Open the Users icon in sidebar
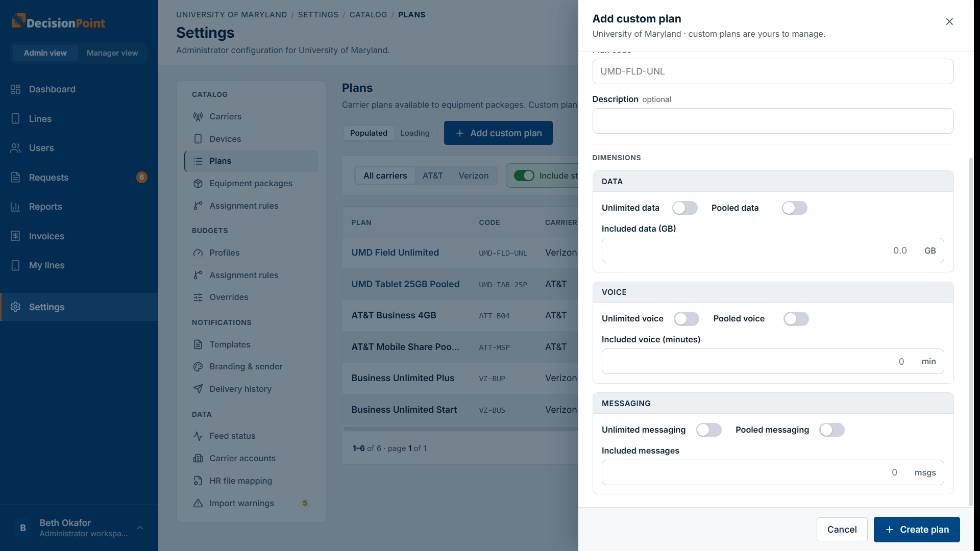Screen dimensions: 980x551 click(x=15, y=148)
